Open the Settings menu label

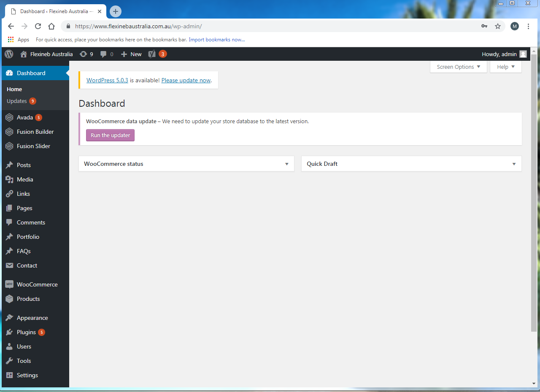[x=27, y=375]
